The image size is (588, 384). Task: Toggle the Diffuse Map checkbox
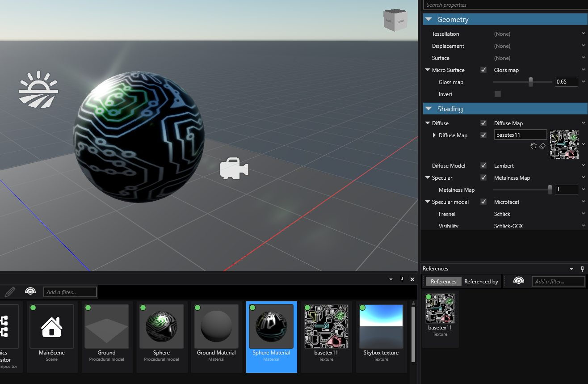[x=483, y=135]
